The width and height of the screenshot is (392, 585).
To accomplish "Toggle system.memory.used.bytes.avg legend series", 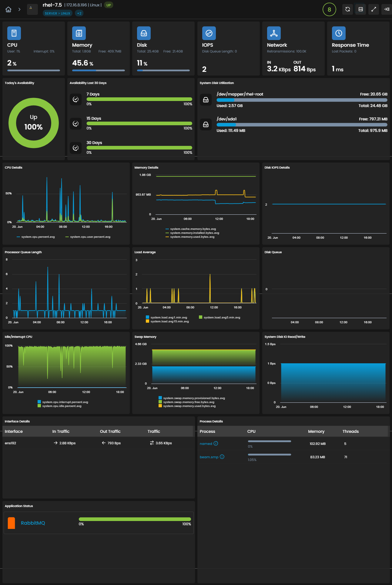I will (190, 237).
